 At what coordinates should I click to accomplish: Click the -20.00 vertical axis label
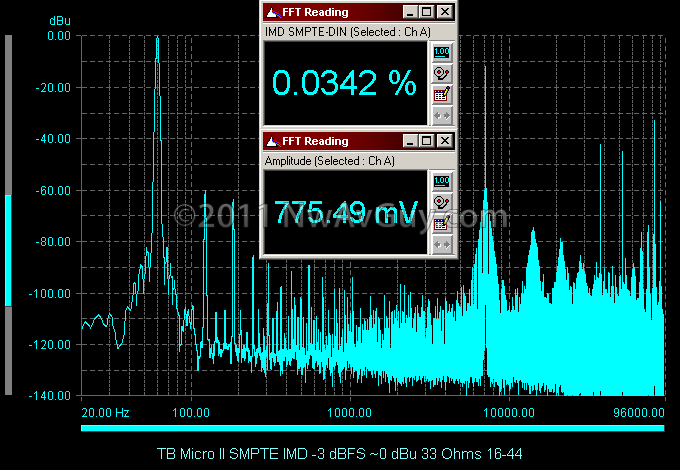[53, 88]
